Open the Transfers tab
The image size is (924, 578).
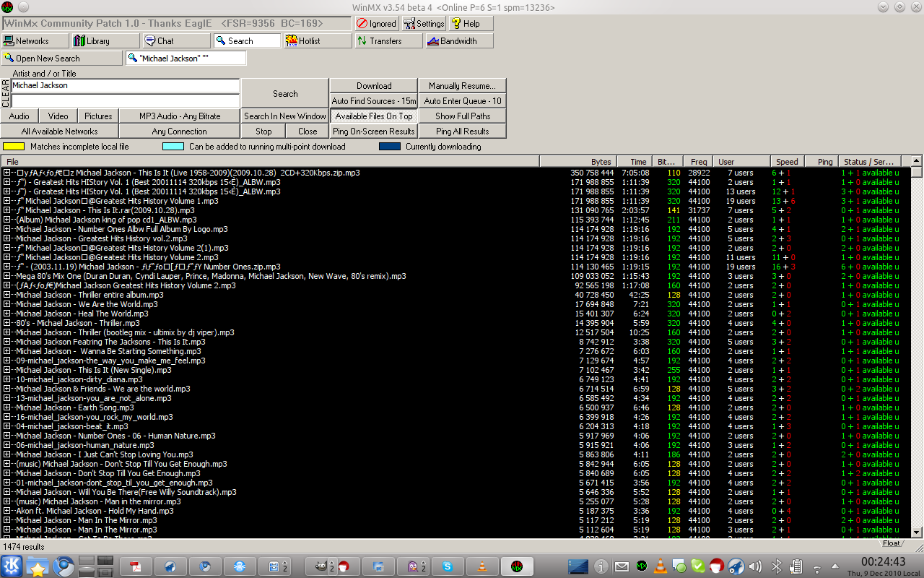pyautogui.click(x=388, y=41)
